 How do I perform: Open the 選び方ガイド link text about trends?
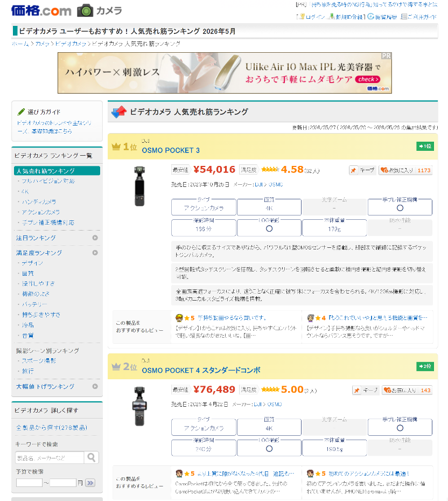[x=54, y=127]
